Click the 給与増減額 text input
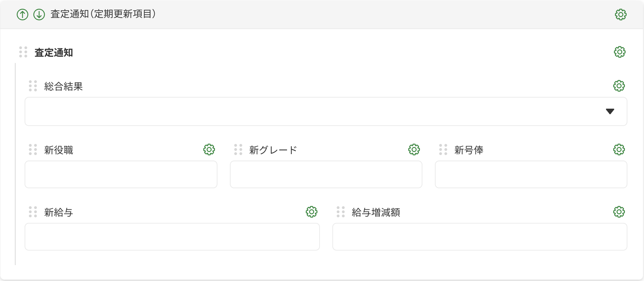This screenshot has width=644, height=281. point(480,237)
